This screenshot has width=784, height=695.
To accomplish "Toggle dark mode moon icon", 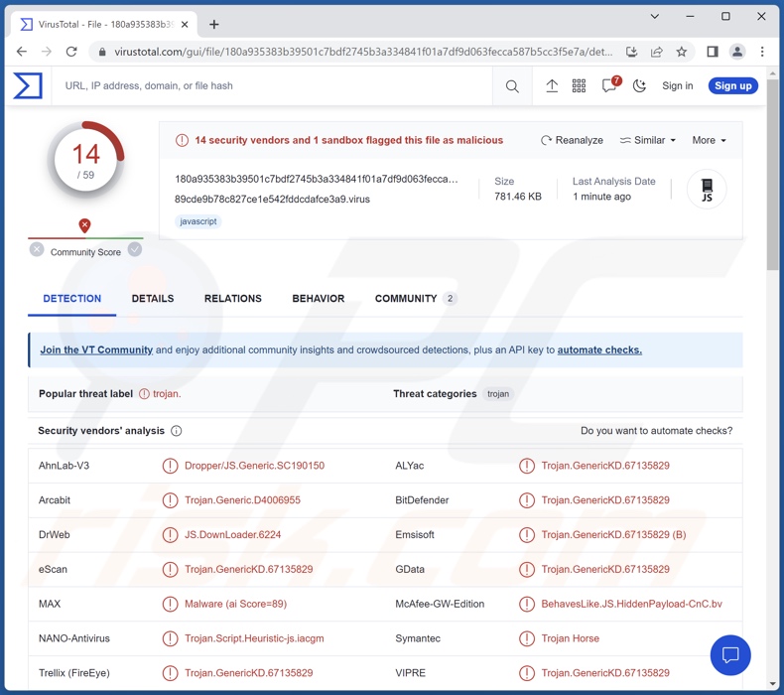I will coord(639,86).
